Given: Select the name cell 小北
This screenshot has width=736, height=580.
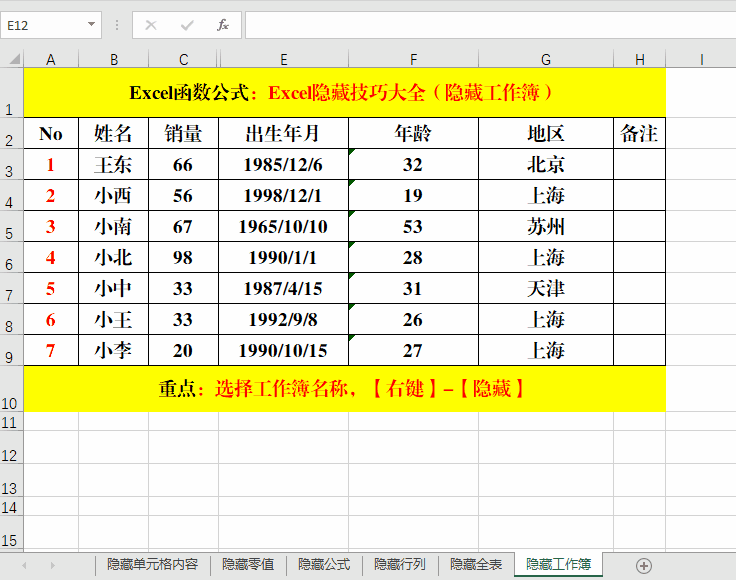Looking at the screenshot, I should pos(113,257).
